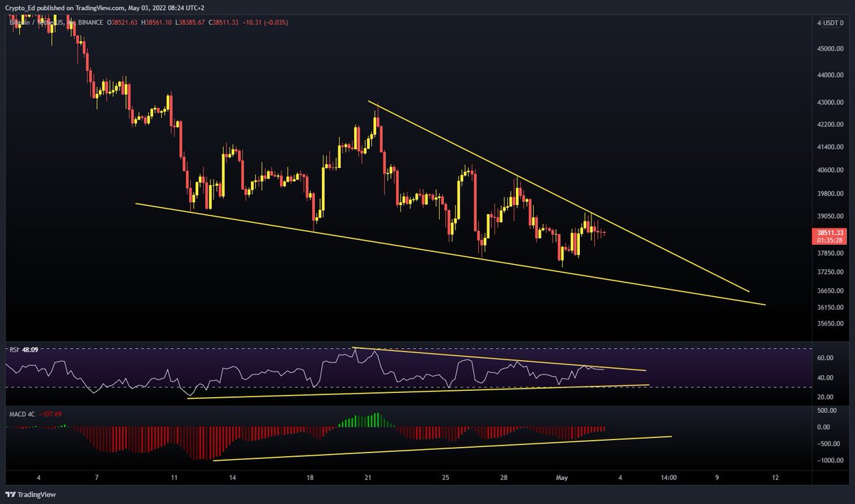Click the RSI 20.00 scale value
The width and height of the screenshot is (855, 504).
click(826, 397)
